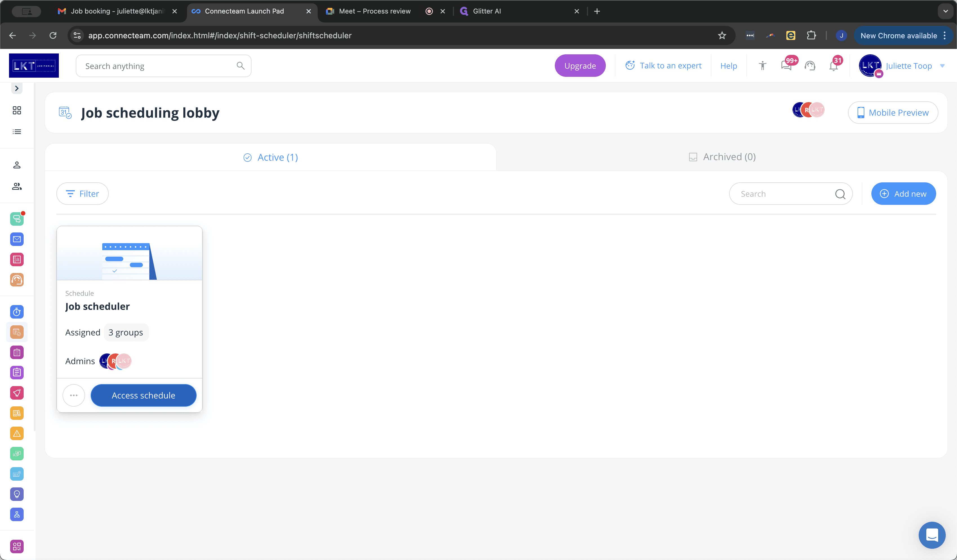Open the headset support icon in header
The height and width of the screenshot is (560, 957).
(x=810, y=66)
